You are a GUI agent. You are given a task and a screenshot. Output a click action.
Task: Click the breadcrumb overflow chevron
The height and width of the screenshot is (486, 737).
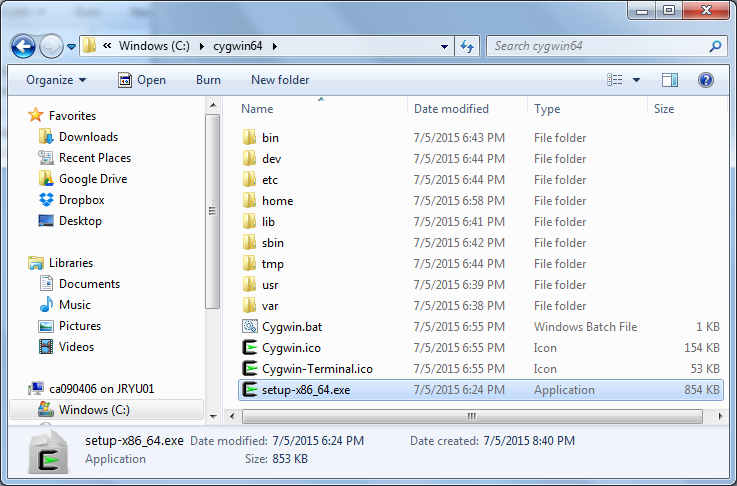tap(107, 46)
